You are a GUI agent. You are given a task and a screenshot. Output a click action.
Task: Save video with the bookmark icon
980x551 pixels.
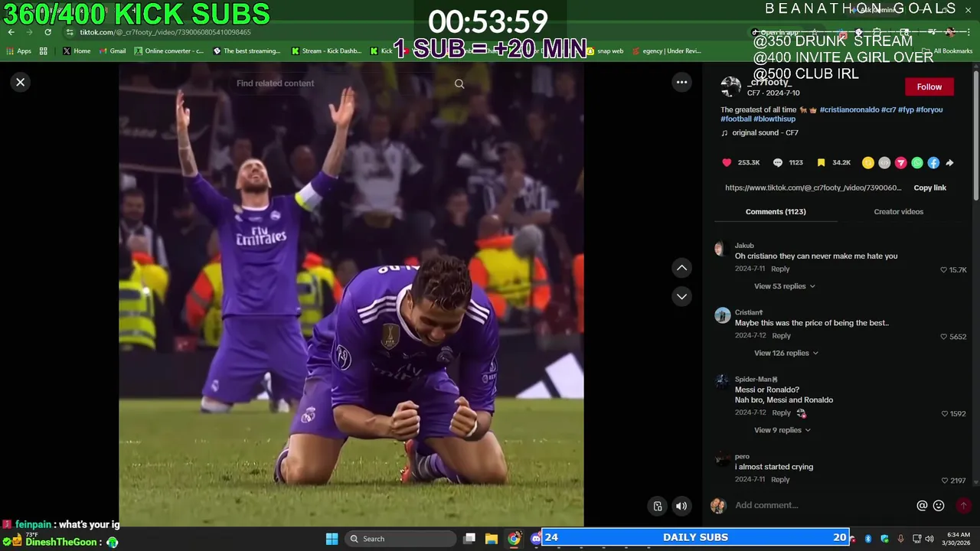(821, 162)
